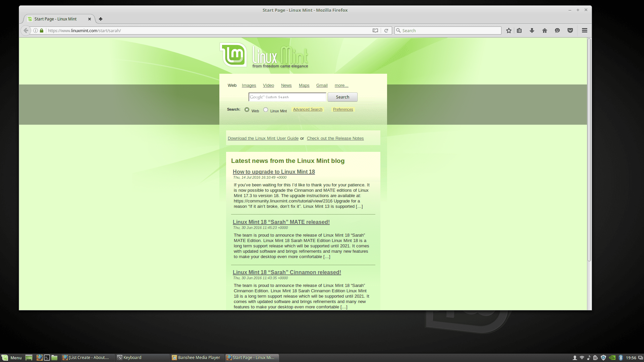Click the Images tab in search bar

249,85
